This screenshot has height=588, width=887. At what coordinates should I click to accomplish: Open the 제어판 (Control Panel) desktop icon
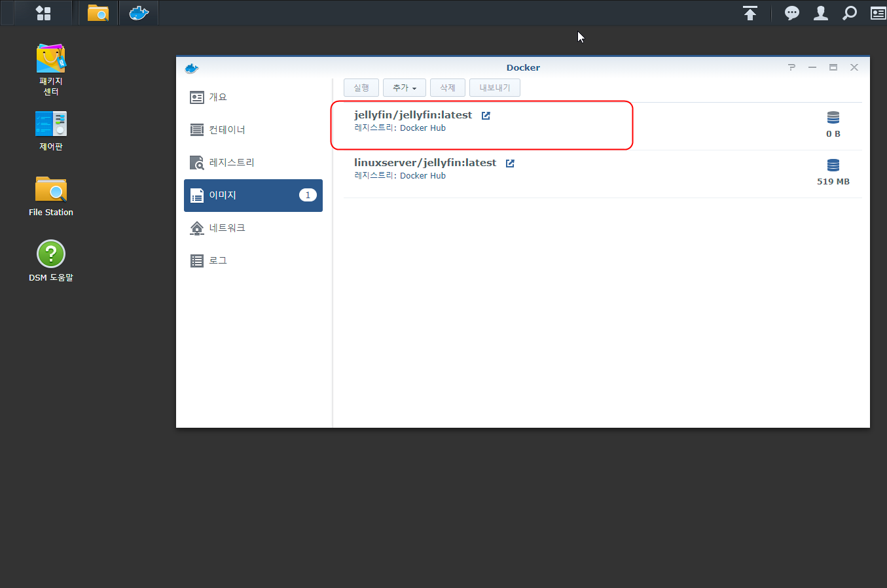(50, 123)
